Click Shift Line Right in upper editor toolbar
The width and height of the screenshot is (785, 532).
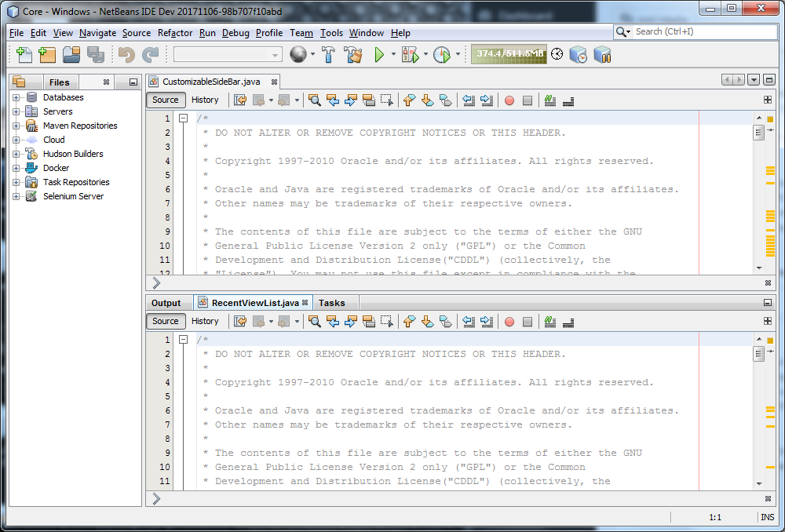pos(487,100)
